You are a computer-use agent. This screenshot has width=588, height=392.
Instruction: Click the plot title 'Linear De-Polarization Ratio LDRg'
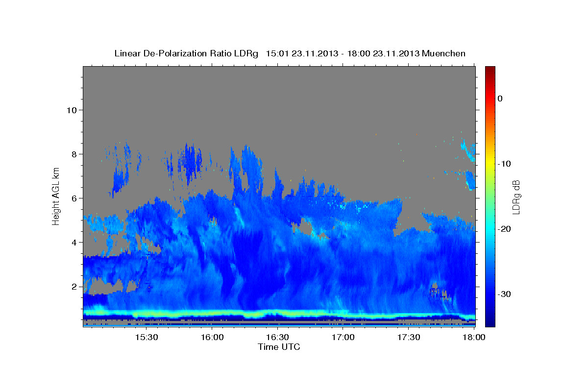[x=186, y=53]
